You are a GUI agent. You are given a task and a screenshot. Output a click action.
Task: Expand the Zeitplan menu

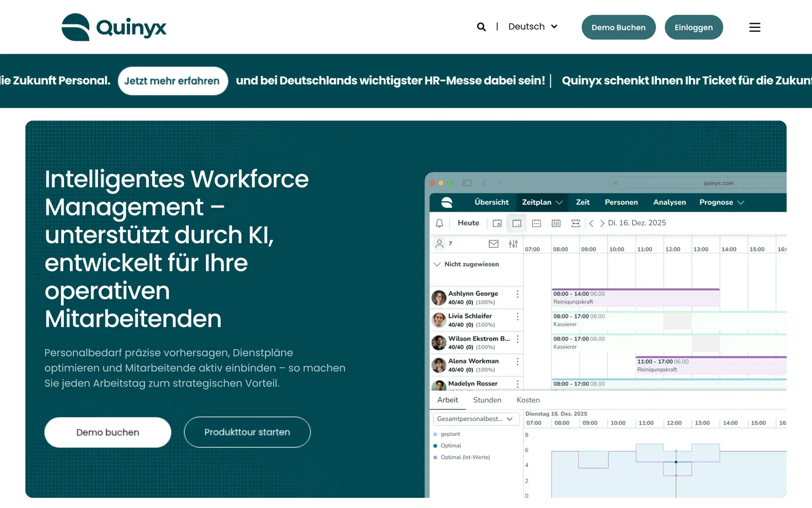[x=542, y=202]
